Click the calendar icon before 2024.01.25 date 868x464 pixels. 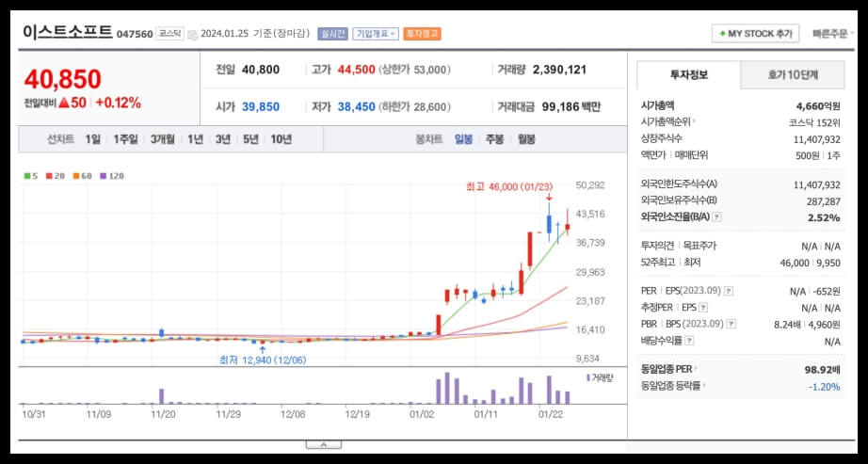[192, 34]
